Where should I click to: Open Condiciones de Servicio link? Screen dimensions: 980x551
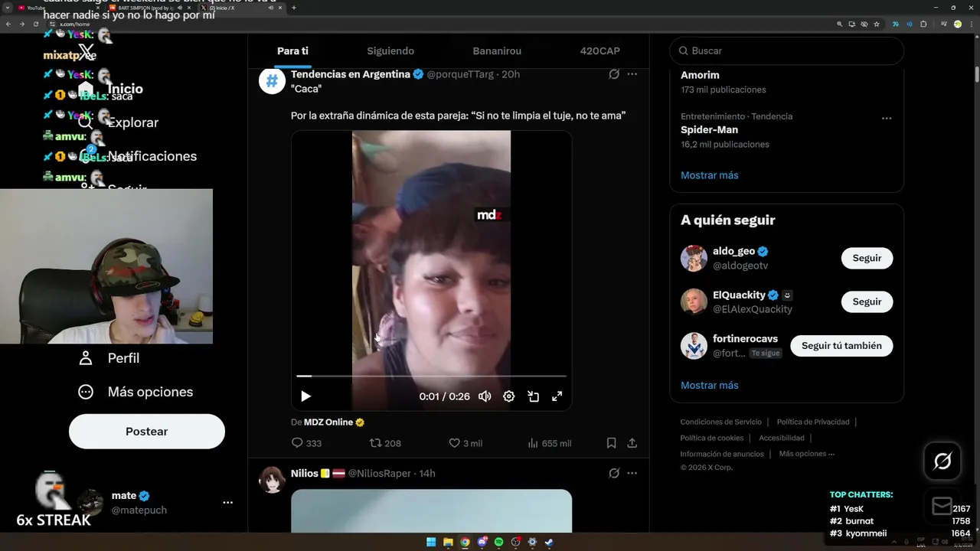pos(720,422)
